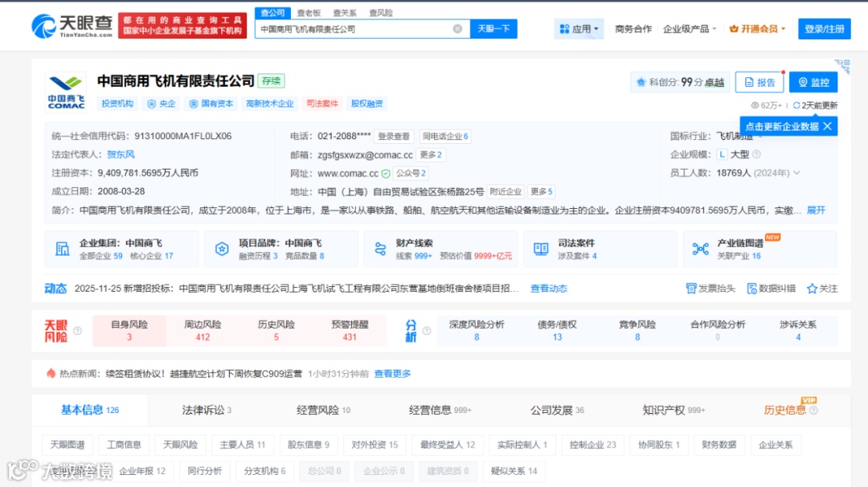Click the 附近企业 tag

506,191
